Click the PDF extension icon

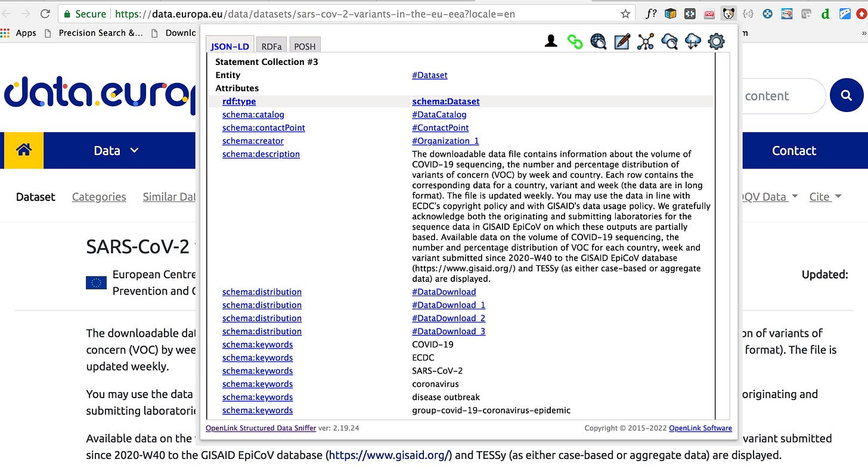[709, 13]
